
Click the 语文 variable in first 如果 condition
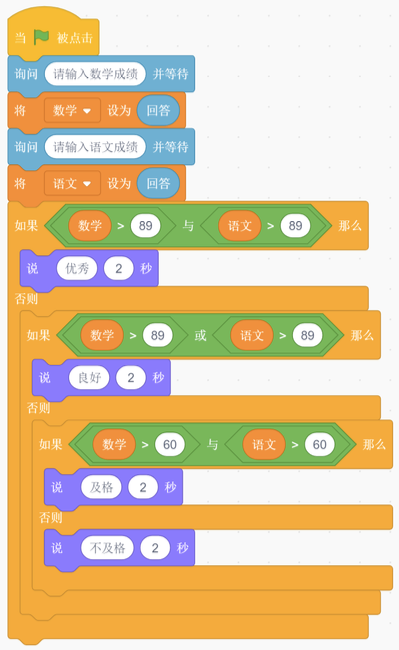pos(240,226)
